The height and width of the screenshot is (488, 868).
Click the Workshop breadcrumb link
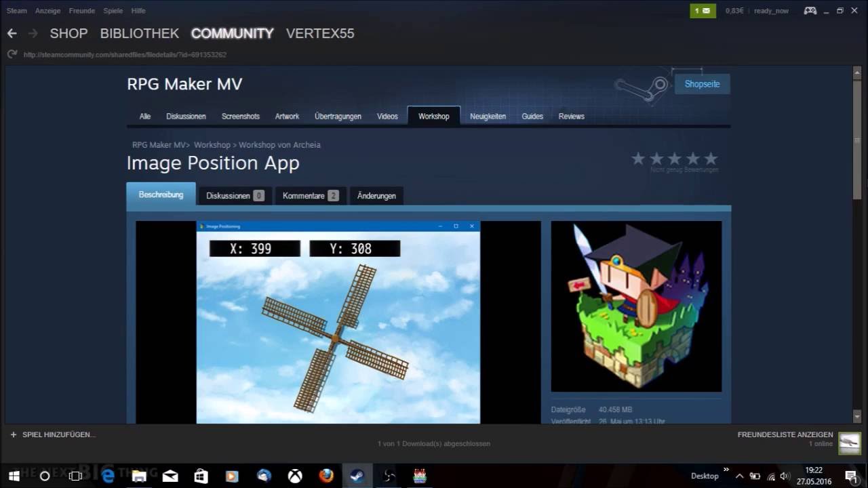point(212,145)
